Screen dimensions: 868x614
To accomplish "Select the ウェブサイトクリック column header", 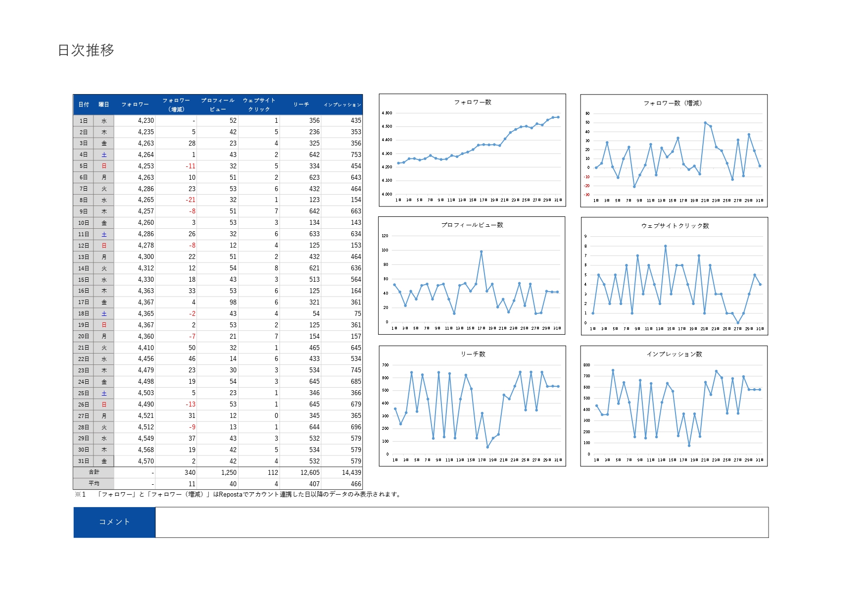I will tap(259, 104).
